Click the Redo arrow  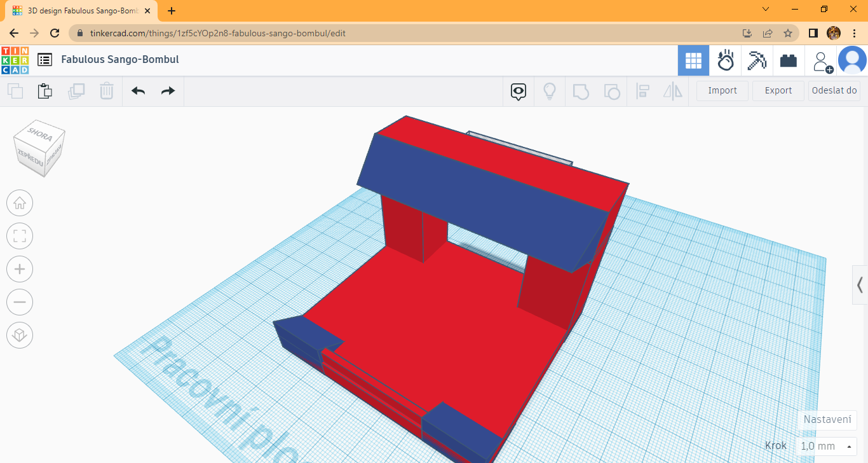(x=167, y=91)
